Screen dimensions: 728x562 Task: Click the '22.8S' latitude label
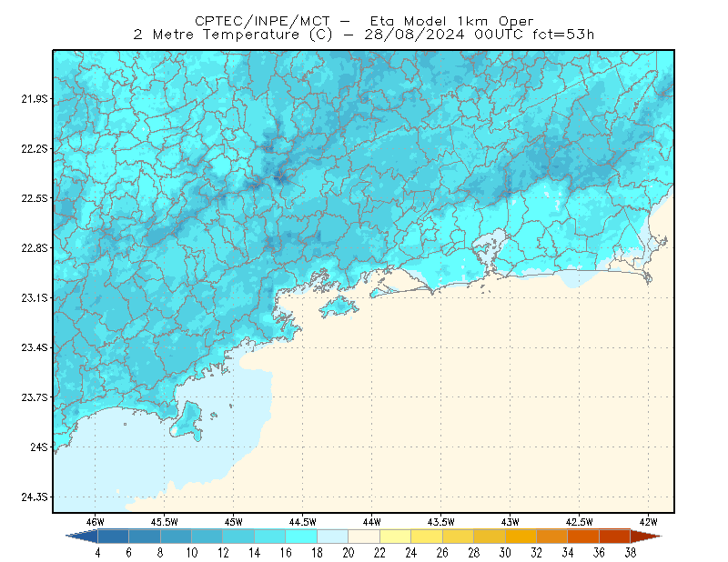[x=35, y=248]
